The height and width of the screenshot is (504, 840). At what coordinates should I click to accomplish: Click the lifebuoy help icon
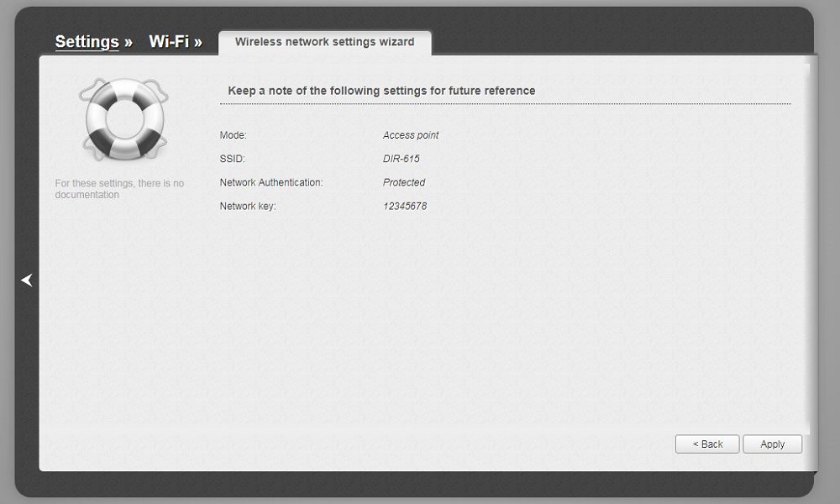[x=123, y=119]
